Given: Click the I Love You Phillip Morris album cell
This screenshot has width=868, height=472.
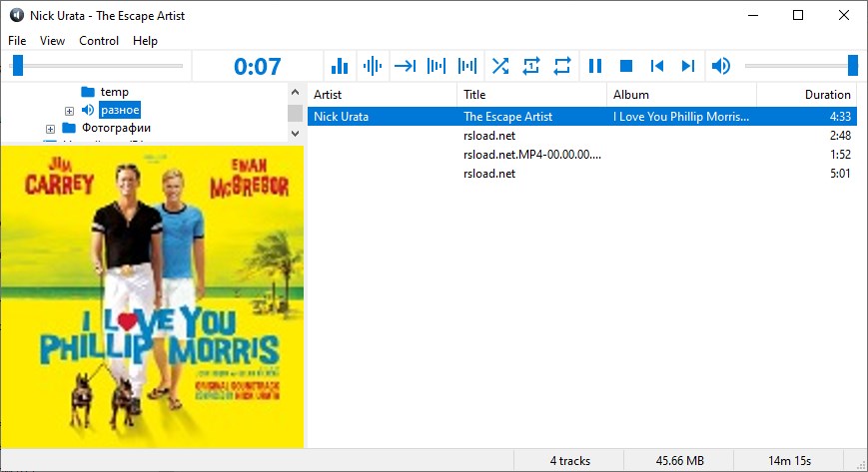Looking at the screenshot, I should coord(681,116).
